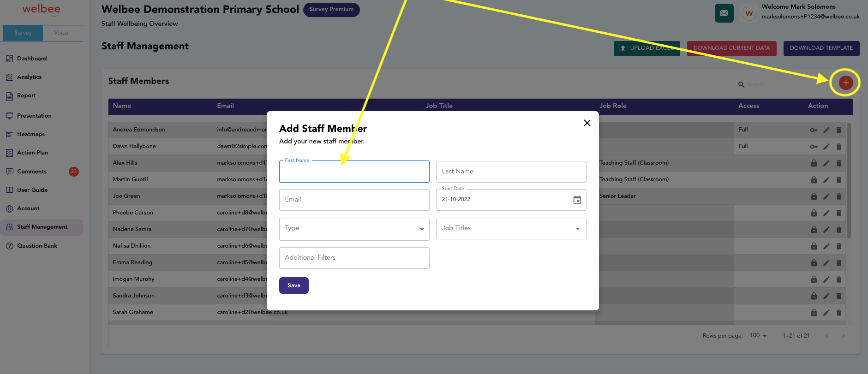Click the lock icon for Sarah Grahame
Screen dimensions: 868x374
click(x=814, y=313)
